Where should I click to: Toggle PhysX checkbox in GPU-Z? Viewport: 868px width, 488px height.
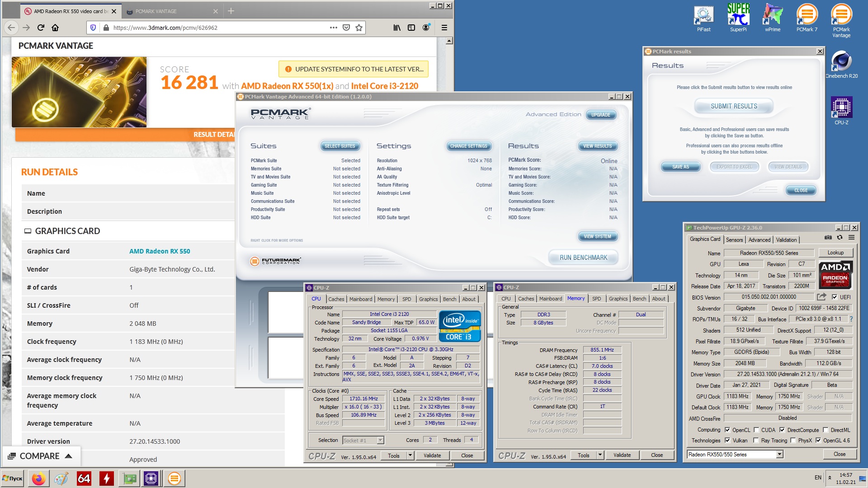click(x=793, y=440)
